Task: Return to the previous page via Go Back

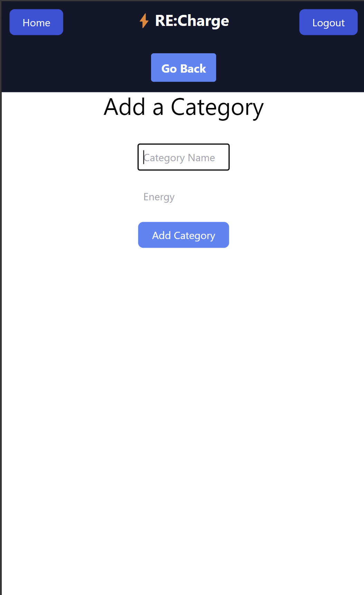Action: pyautogui.click(x=184, y=67)
